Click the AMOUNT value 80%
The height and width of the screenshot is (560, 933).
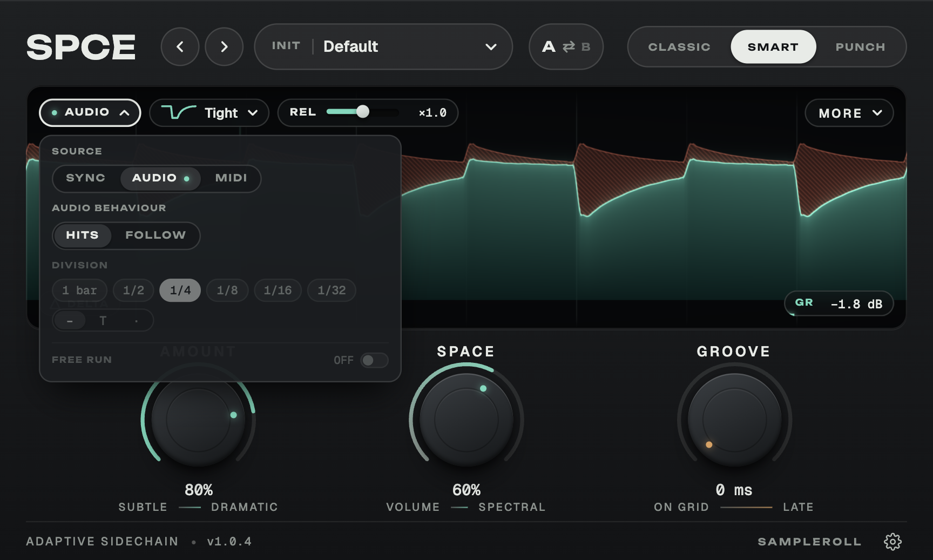pyautogui.click(x=199, y=490)
